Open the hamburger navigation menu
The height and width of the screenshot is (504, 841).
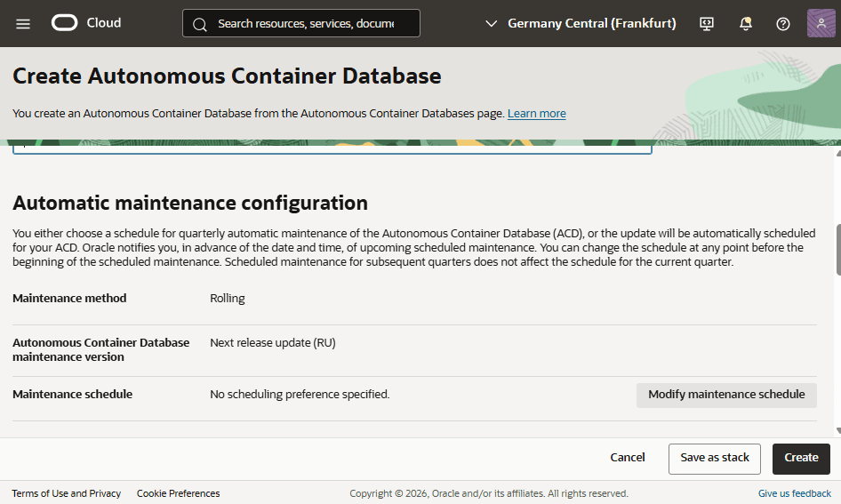(x=23, y=24)
